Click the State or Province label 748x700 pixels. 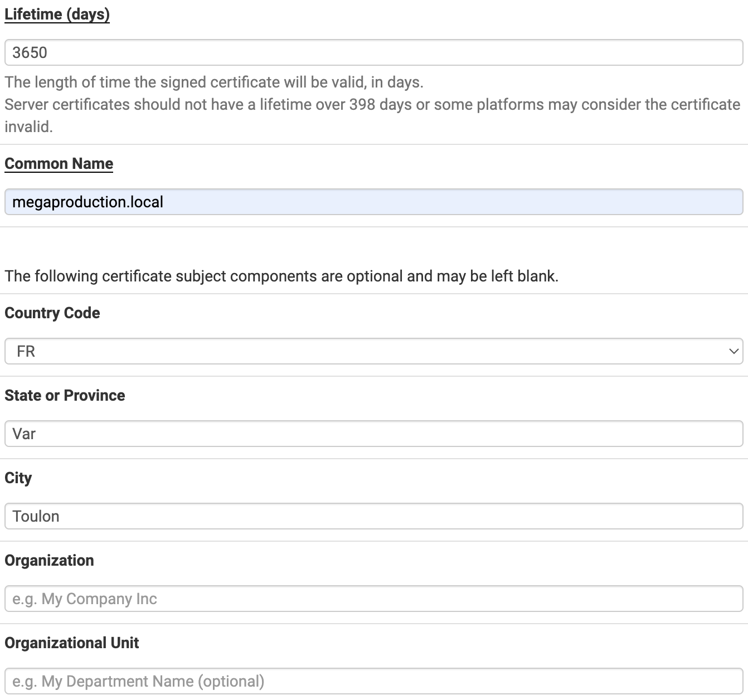click(65, 396)
